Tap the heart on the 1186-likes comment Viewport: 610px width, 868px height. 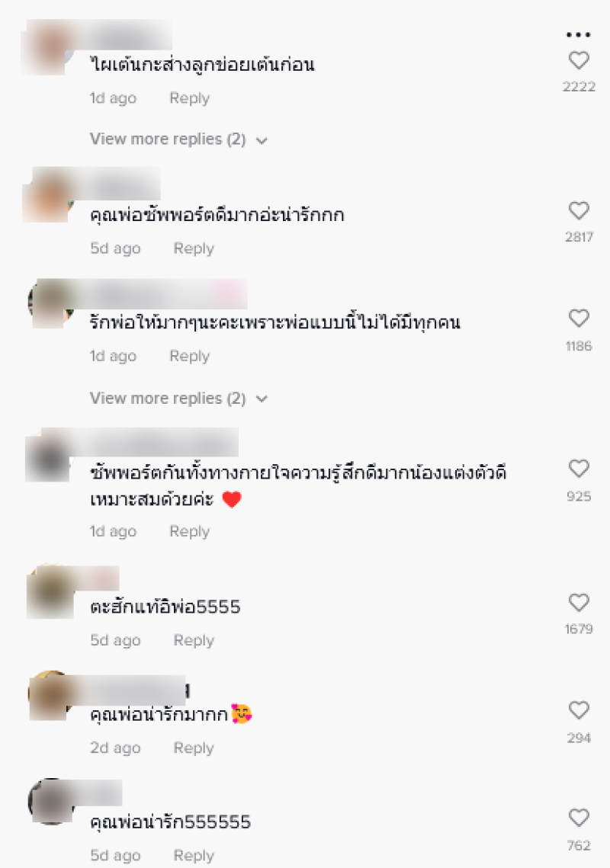579,319
